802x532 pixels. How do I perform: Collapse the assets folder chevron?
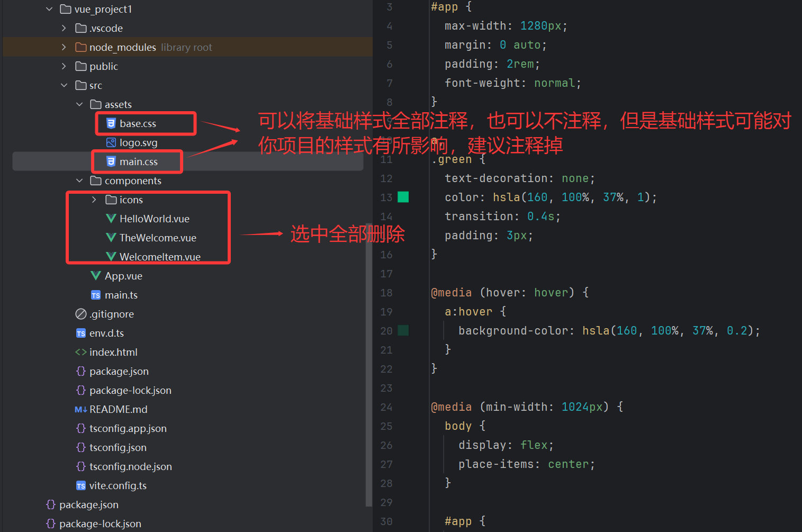79,104
